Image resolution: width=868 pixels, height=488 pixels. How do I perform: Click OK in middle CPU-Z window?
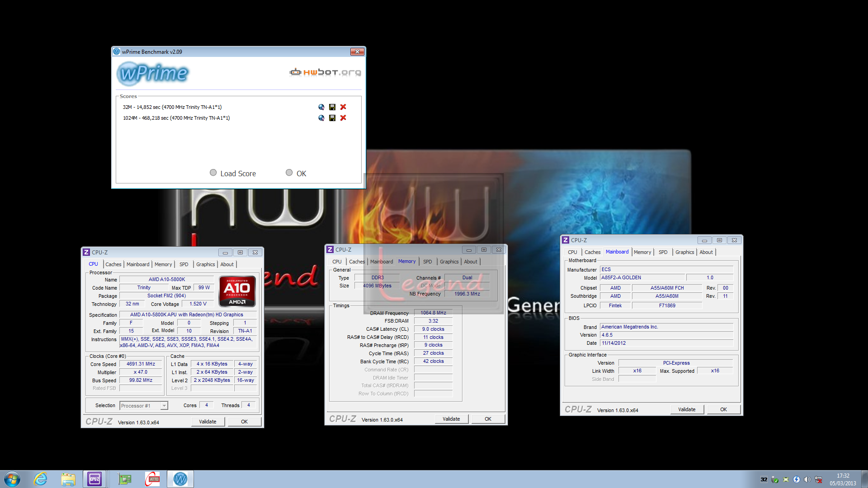coord(488,419)
